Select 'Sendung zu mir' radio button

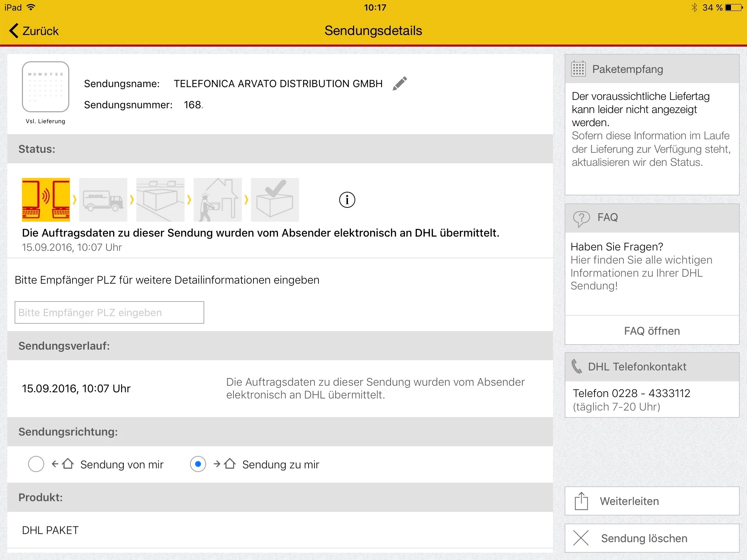pos(198,464)
